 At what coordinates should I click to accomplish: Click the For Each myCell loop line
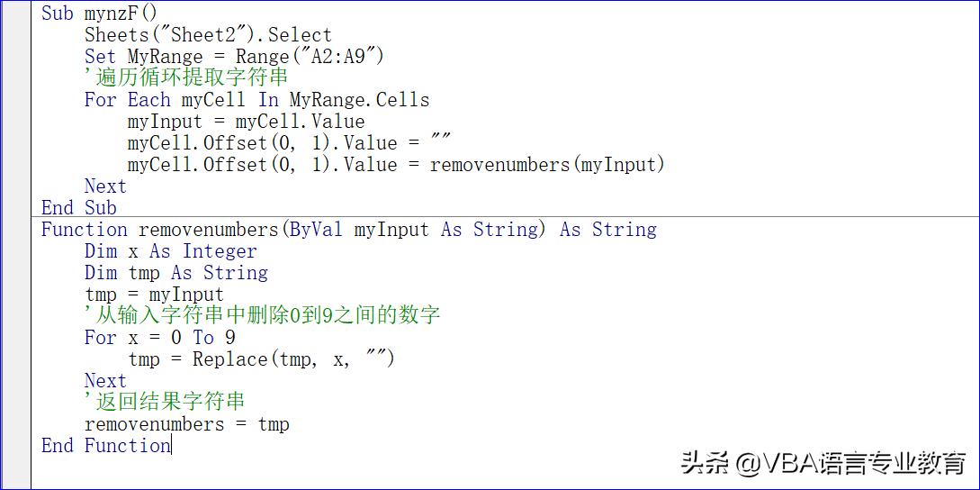click(x=256, y=100)
